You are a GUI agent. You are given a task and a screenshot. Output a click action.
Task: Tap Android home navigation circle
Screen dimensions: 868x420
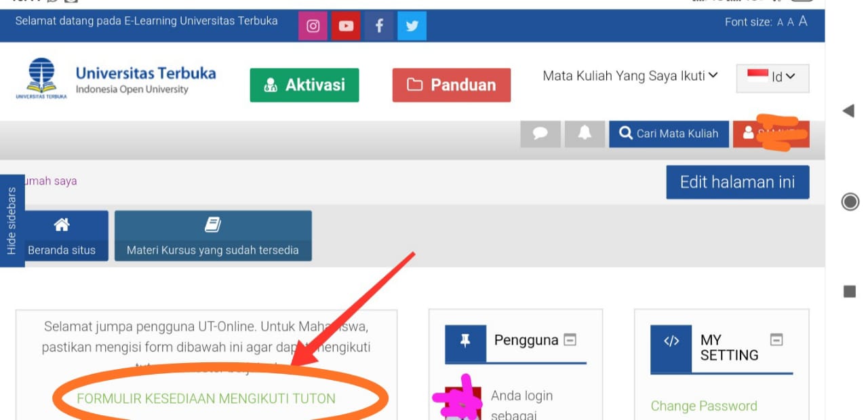(850, 202)
